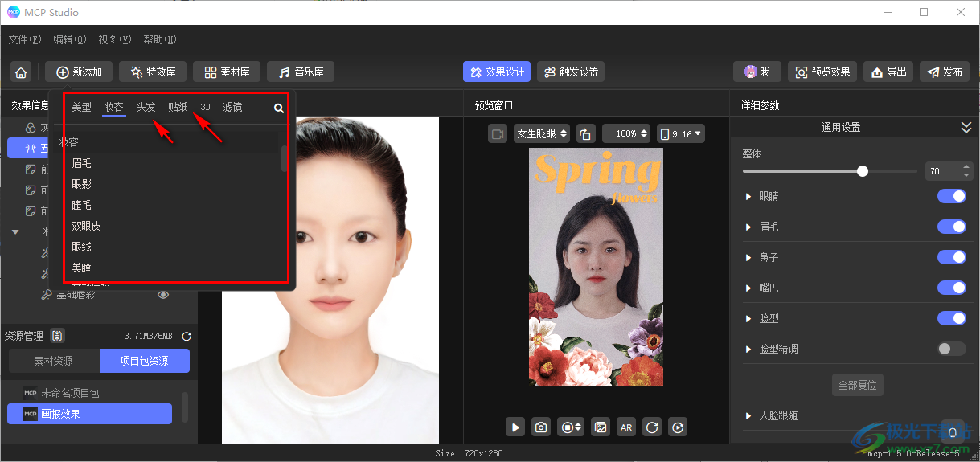This screenshot has width=980, height=462.
Task: Toggle visibility eye icon of 基础唇彩
Action: point(163,295)
